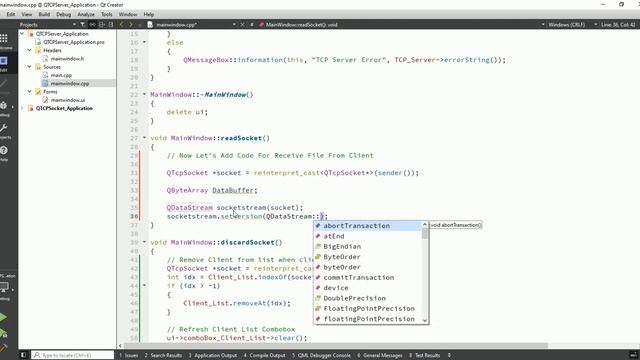Open the 4 Compile Output pane
This screenshot has height=360, width=640.
pyautogui.click(x=264, y=355)
